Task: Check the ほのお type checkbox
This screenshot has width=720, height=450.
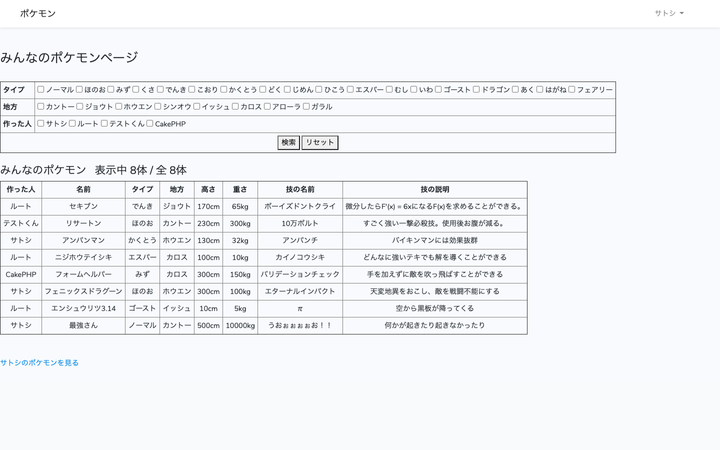Action: [x=79, y=90]
